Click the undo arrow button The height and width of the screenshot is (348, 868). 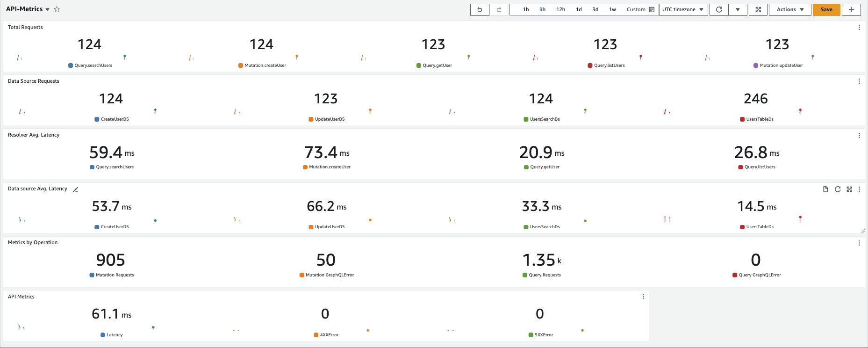480,10
